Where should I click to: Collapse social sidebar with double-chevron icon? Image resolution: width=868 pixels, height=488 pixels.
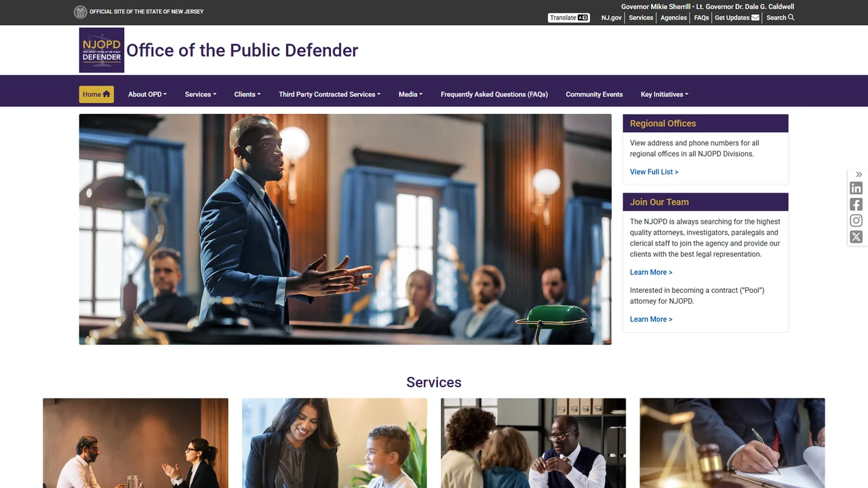coord(859,175)
